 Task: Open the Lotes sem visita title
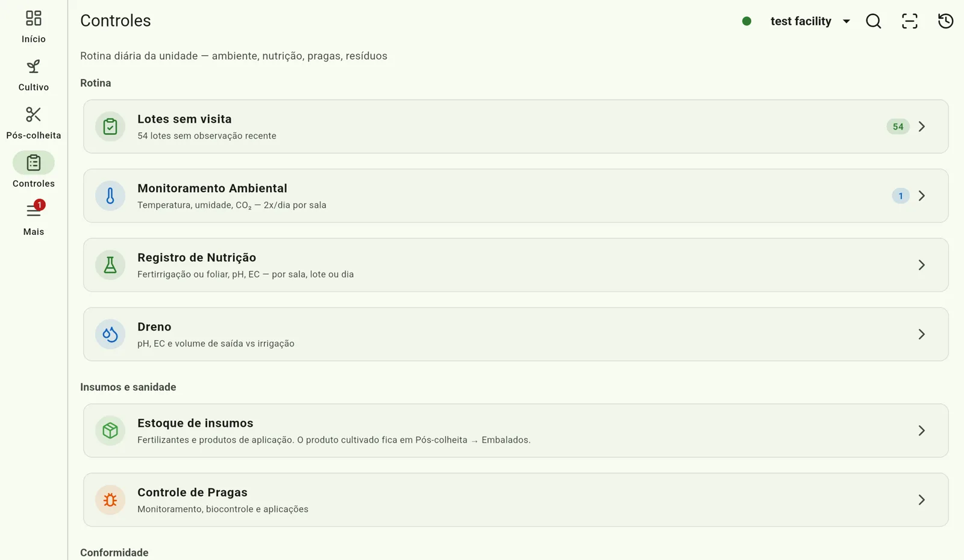[184, 119]
